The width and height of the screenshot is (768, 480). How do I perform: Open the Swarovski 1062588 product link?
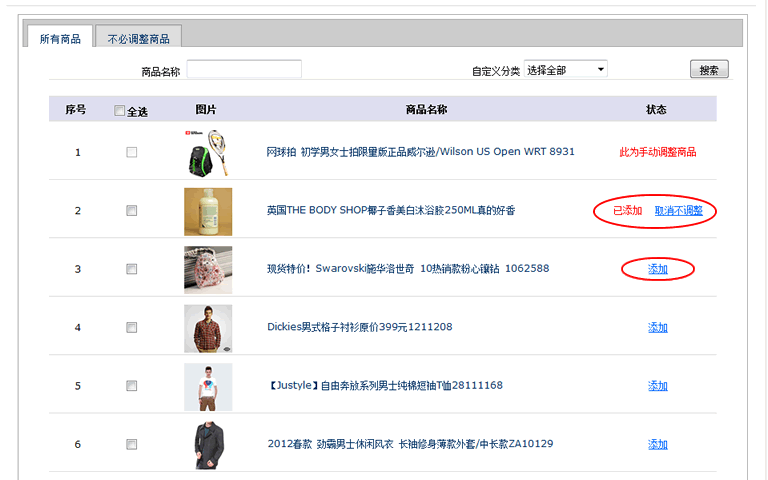coord(408,268)
